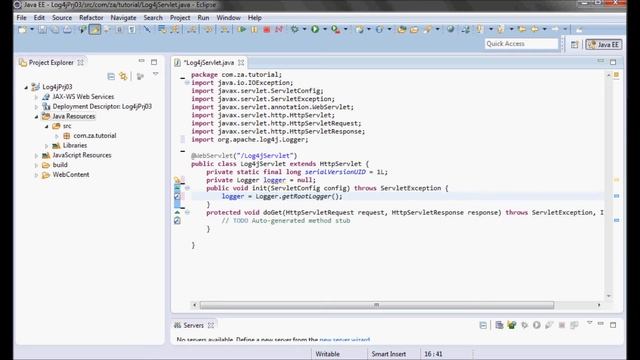640x360 pixels.
Task: Click the Smart Insert status bar entry
Action: pyautogui.click(x=389, y=354)
